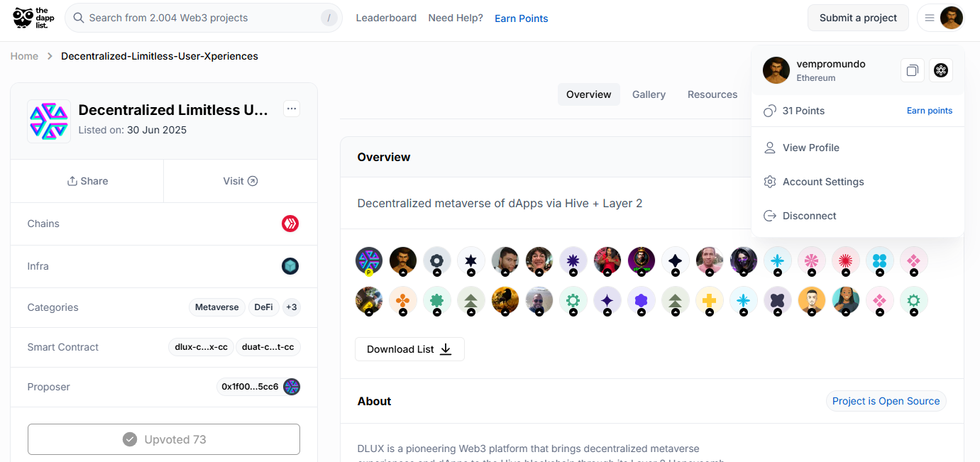Screen dimensions: 980x462
Task: Click the vempromundo username
Action: coord(831,64)
